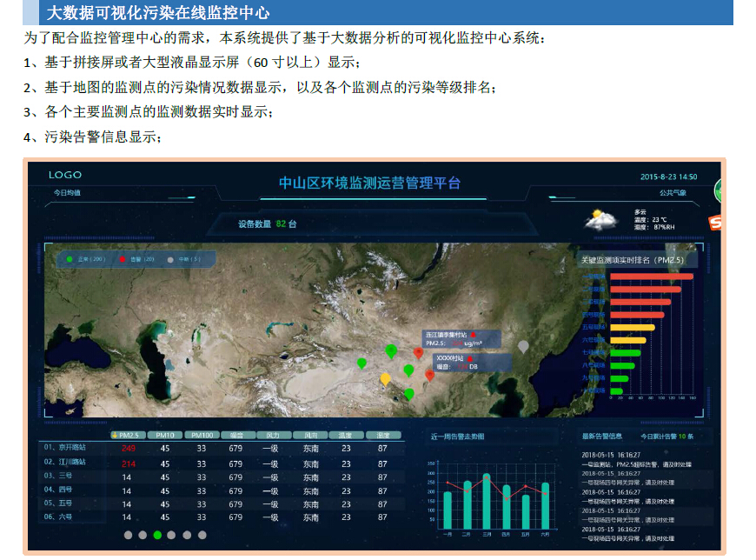The image size is (756, 560).
Task: Click the red pin beside 连江镇 popup
Action: point(419,352)
